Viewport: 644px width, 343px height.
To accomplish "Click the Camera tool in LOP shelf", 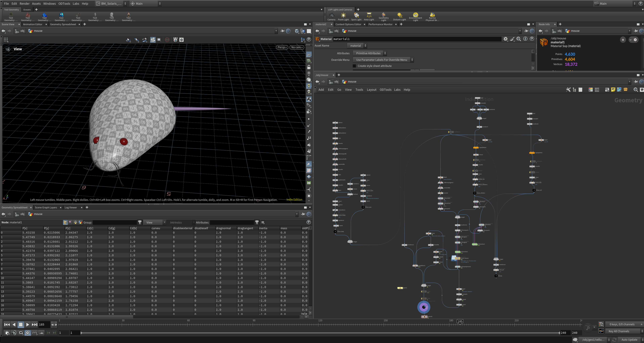I will [x=331, y=17].
